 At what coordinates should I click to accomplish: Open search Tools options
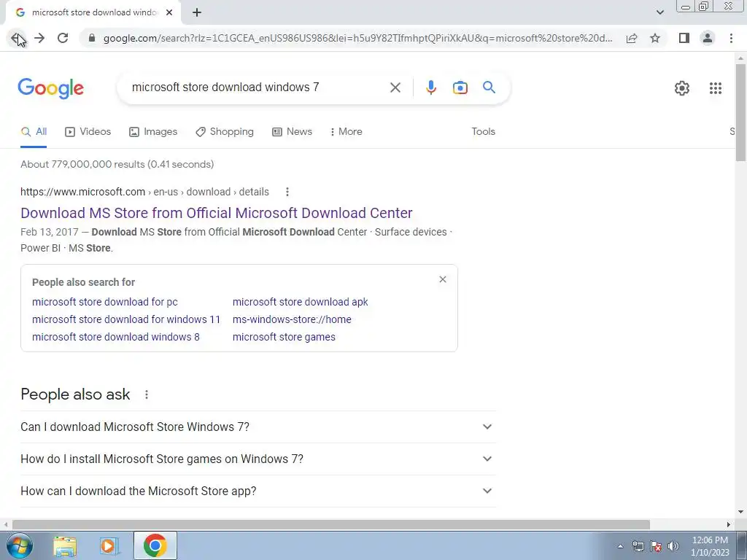coord(483,132)
